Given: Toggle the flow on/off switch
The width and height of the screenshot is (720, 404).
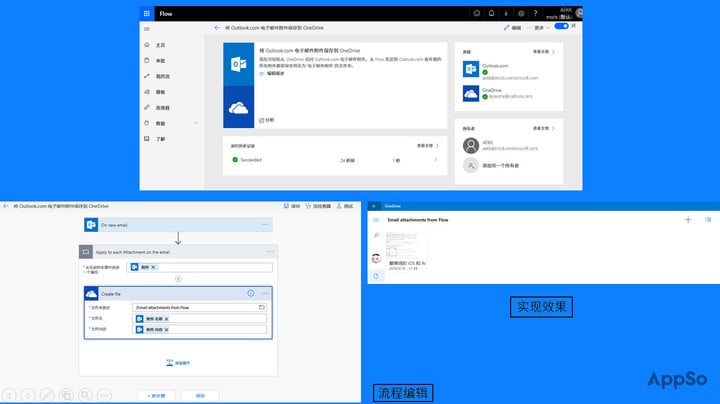Looking at the screenshot, I should (561, 26).
